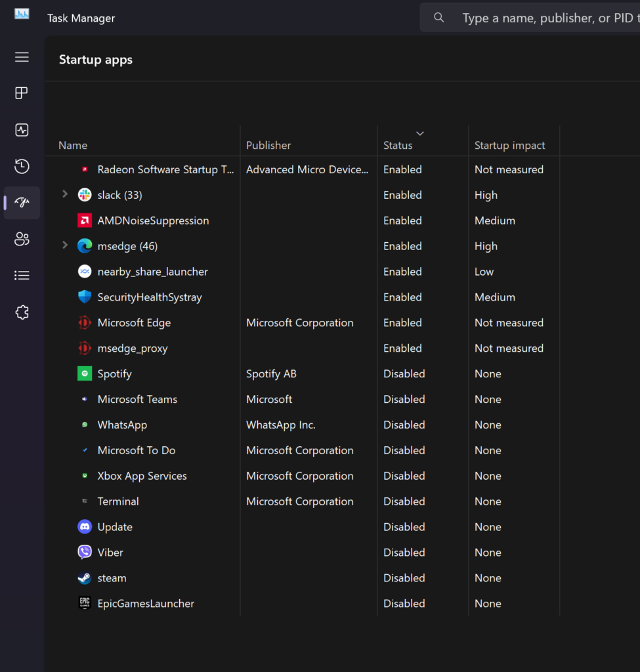
Task: Open the Users page icon
Action: 22,239
